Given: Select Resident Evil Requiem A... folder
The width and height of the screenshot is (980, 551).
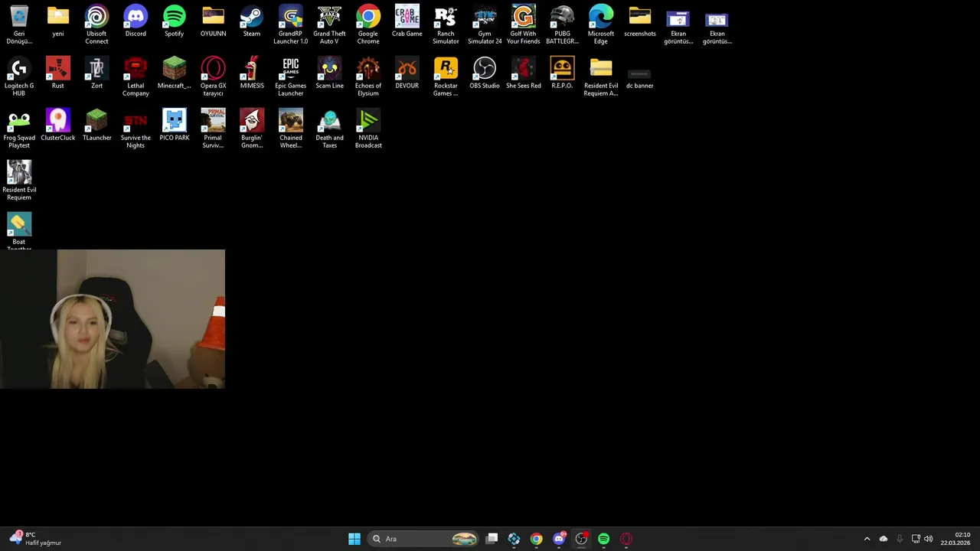Looking at the screenshot, I should pyautogui.click(x=601, y=77).
